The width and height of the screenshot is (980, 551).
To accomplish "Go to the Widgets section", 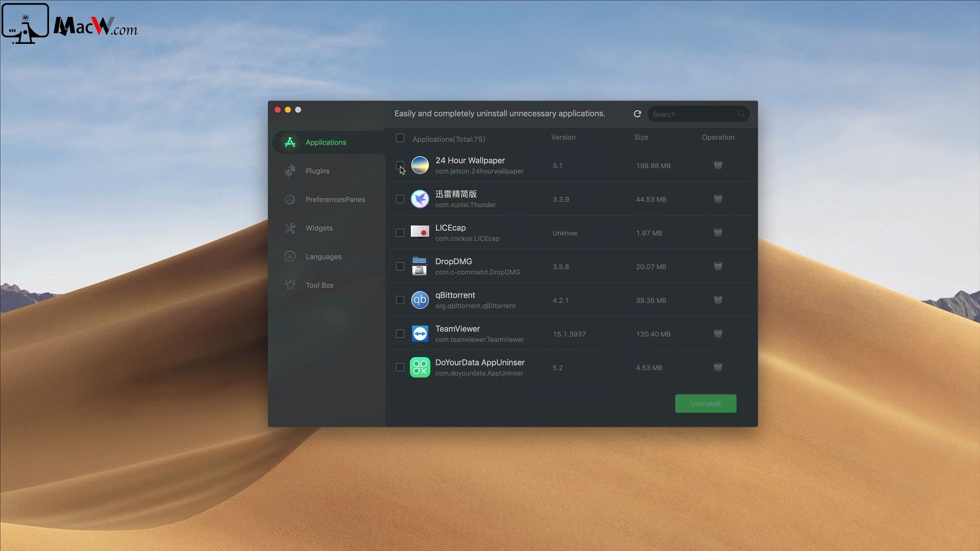I will (329, 228).
